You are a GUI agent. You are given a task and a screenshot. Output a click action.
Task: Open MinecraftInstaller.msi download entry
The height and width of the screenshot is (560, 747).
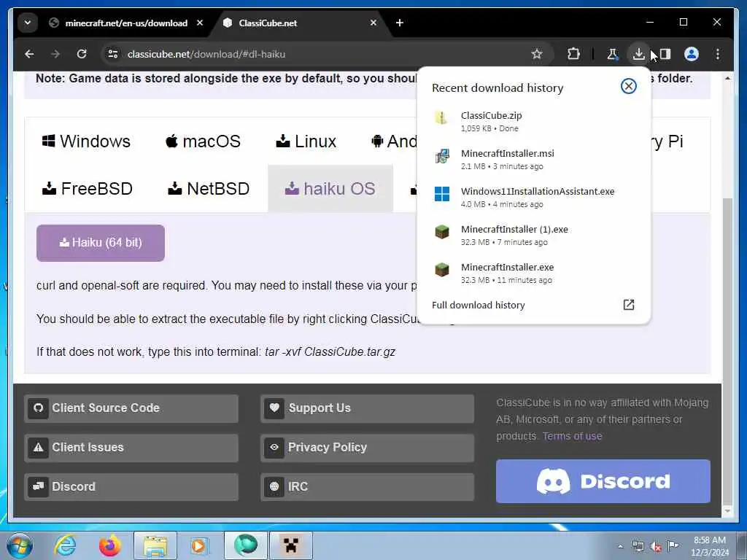click(533, 160)
